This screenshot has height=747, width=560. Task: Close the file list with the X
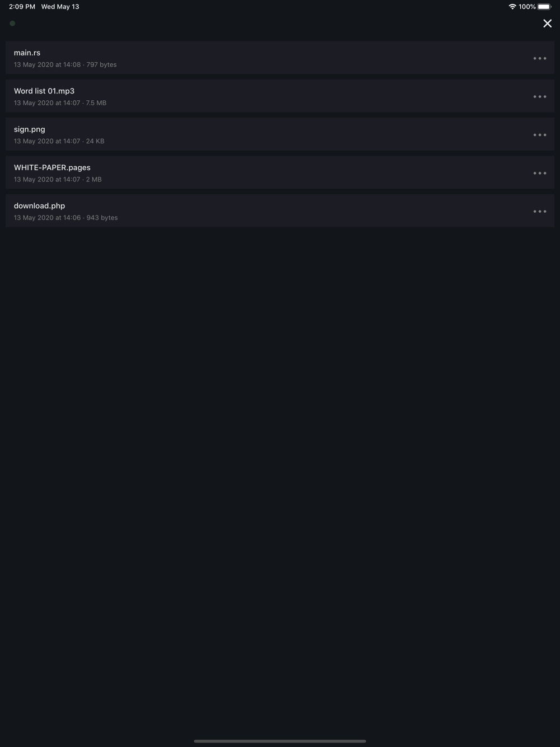click(547, 23)
